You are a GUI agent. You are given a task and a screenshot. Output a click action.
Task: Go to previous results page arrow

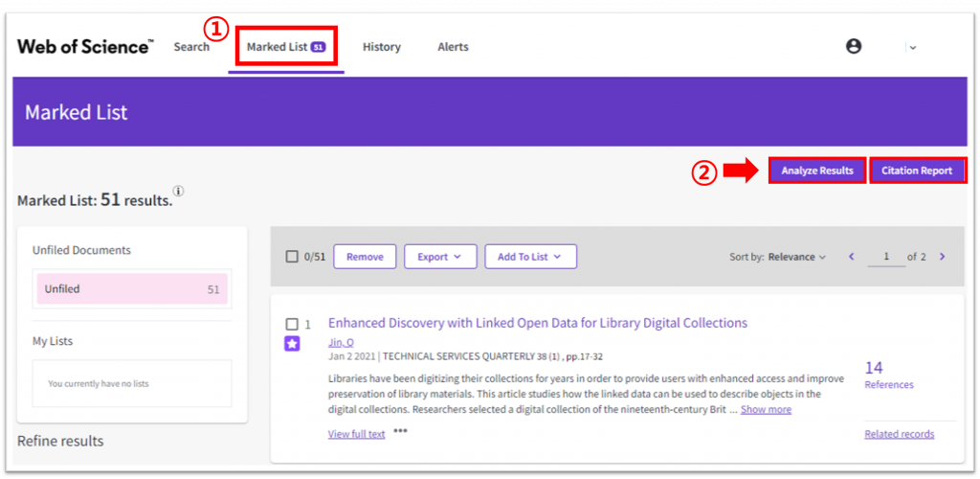(x=852, y=257)
